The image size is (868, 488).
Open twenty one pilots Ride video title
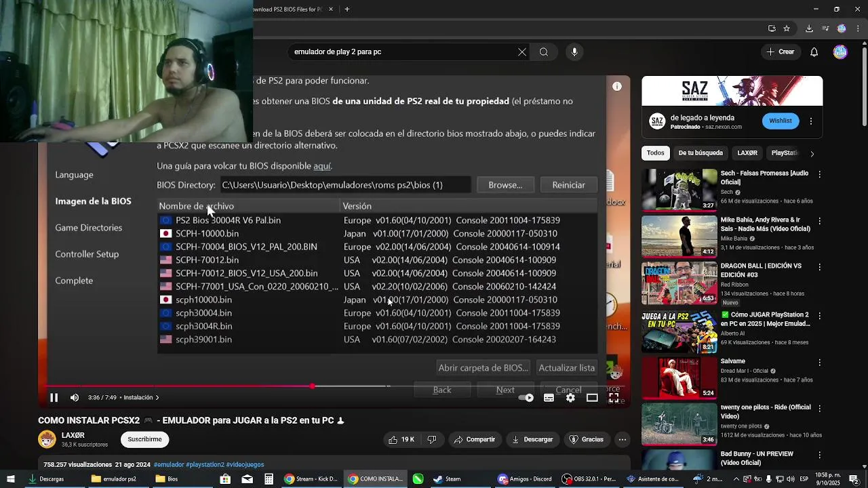tap(766, 411)
